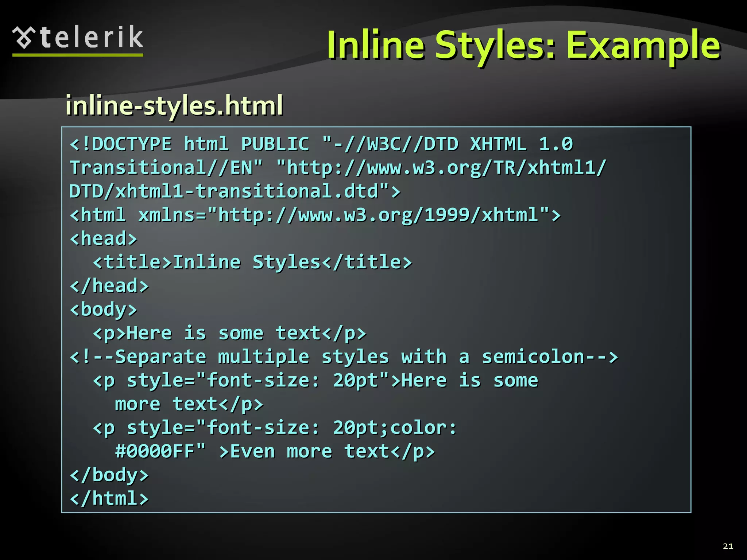747x560 pixels.
Task: Click the slide number 21
Action: [x=728, y=546]
